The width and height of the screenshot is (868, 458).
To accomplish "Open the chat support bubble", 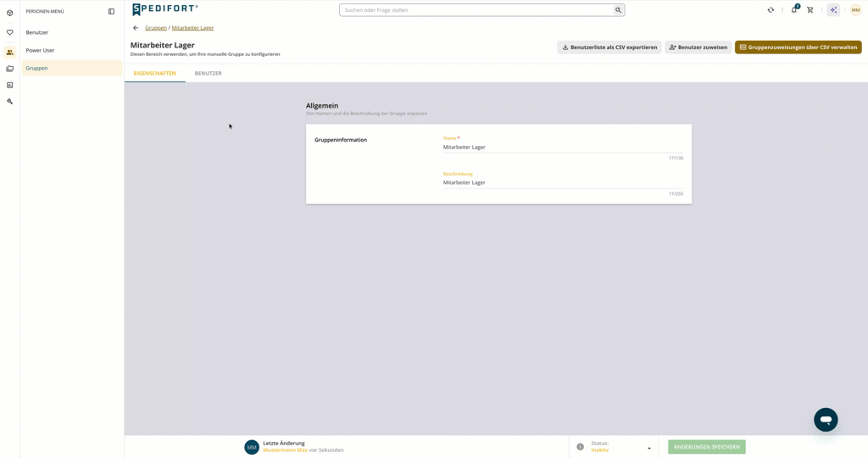I will click(x=826, y=420).
